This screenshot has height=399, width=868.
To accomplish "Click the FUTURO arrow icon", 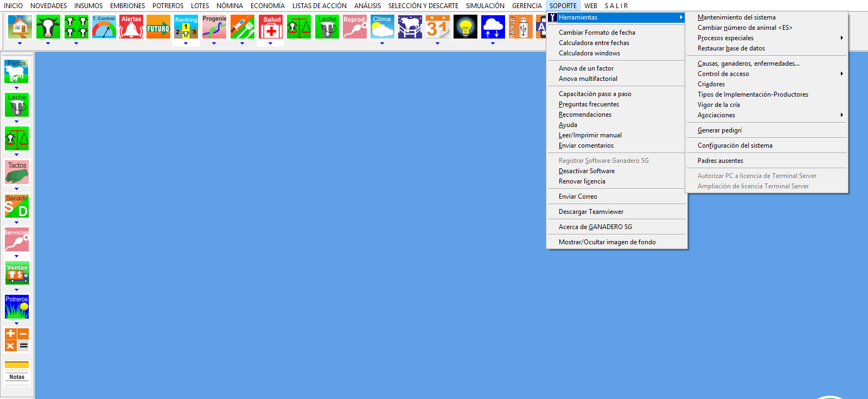I will 158,27.
